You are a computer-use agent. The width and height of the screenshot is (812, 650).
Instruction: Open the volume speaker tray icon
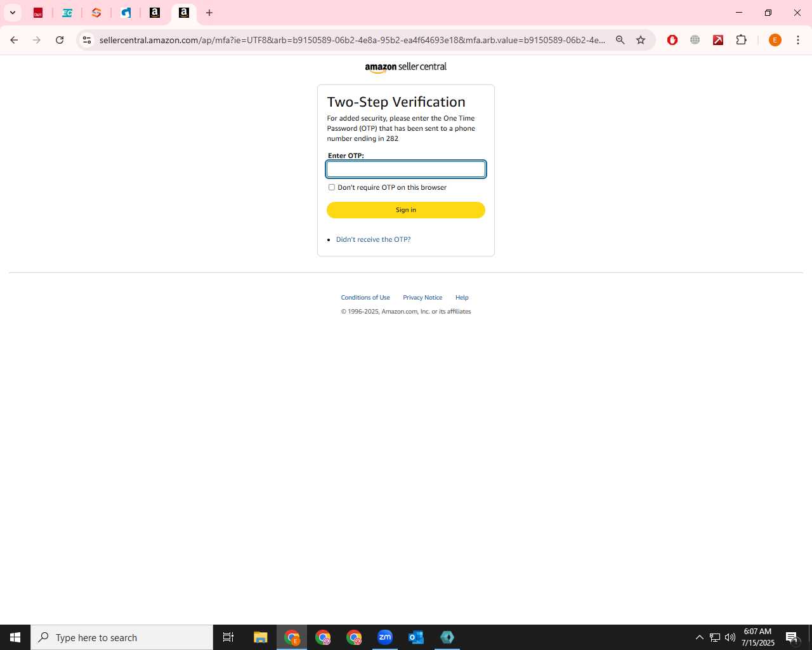(730, 637)
